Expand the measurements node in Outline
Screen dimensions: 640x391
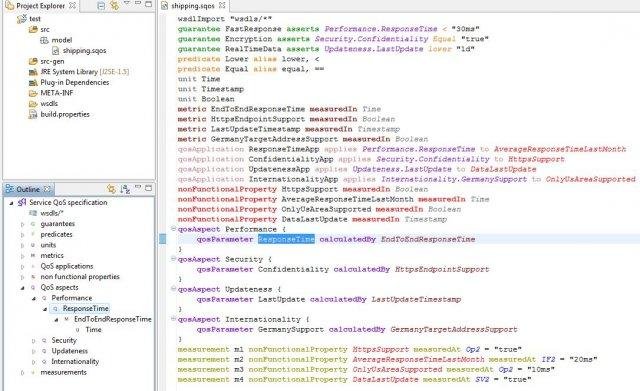[22, 373]
